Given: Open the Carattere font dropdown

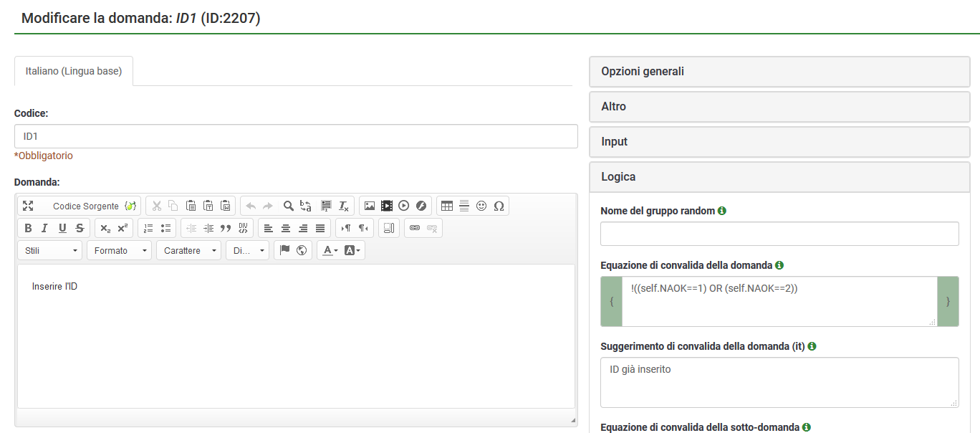Looking at the screenshot, I should [189, 250].
